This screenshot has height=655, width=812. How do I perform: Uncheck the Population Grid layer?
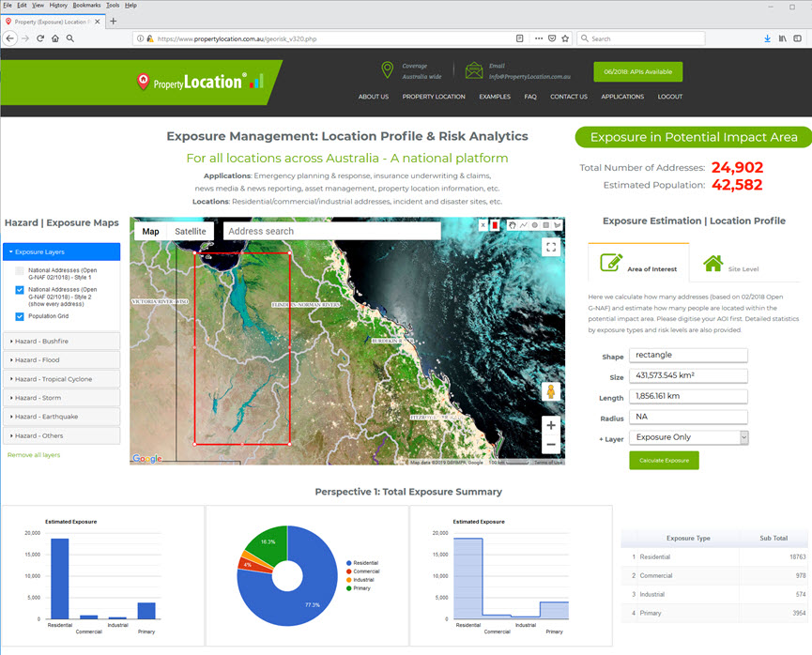20,316
